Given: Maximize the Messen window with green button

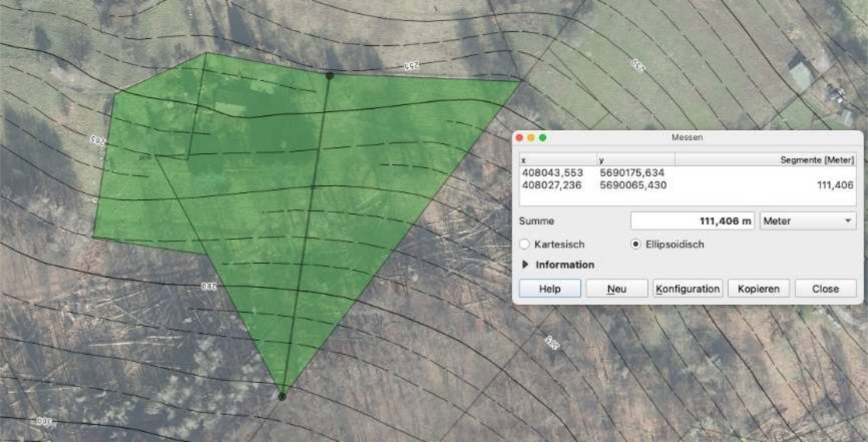Looking at the screenshot, I should 542,138.
